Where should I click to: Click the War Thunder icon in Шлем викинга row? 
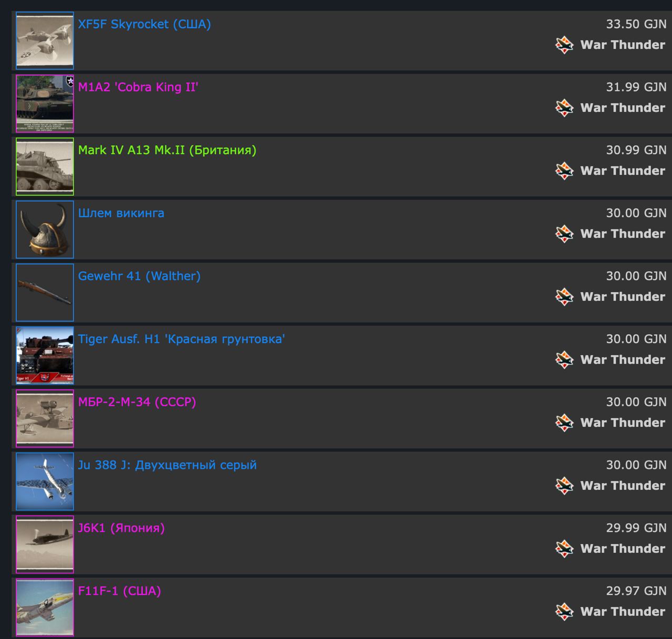click(564, 234)
